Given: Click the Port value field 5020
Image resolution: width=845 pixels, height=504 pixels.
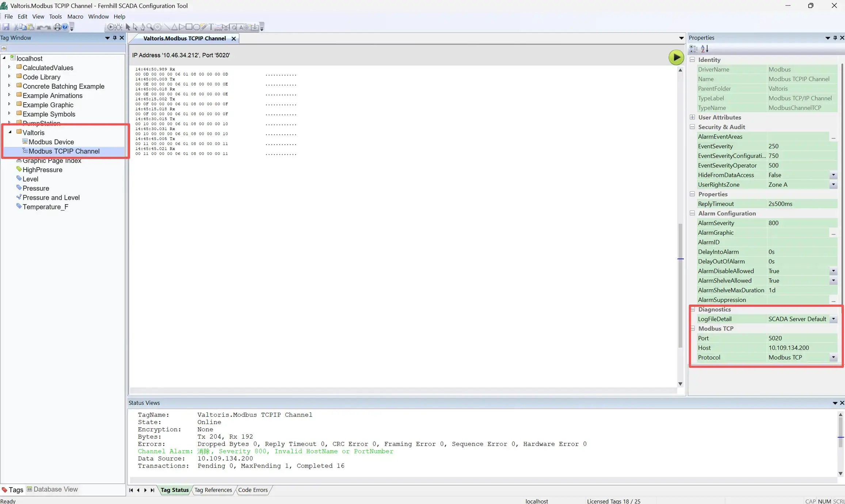Looking at the screenshot, I should 802,338.
